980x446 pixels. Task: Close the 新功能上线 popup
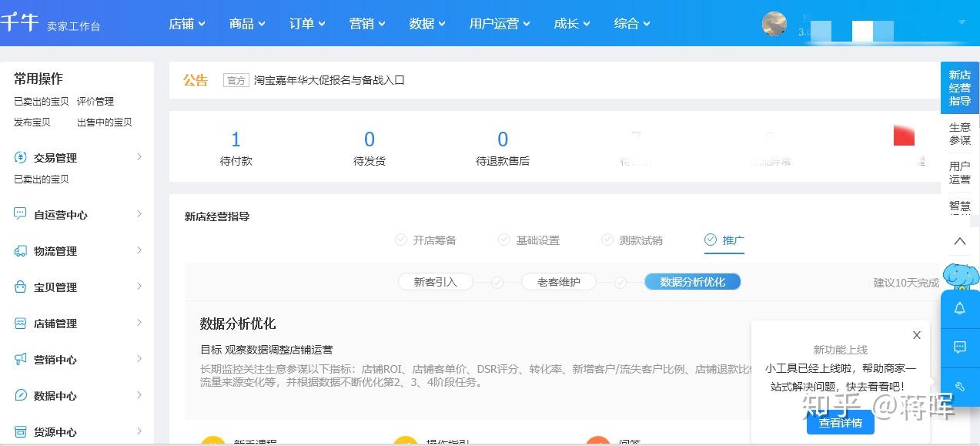click(x=917, y=335)
